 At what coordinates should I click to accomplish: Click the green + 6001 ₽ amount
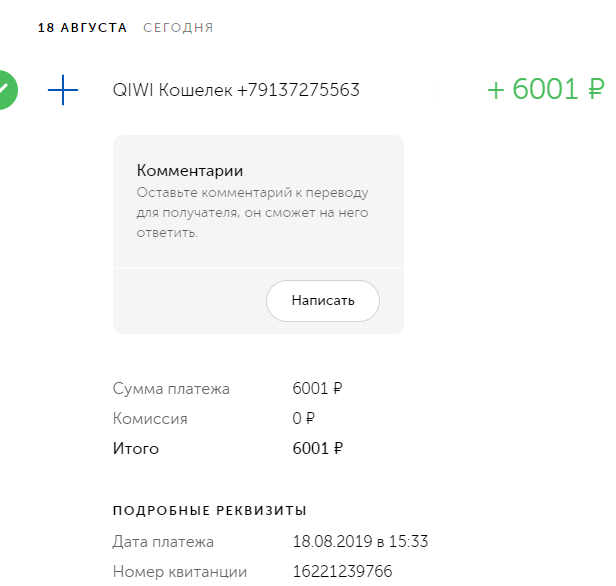(545, 90)
